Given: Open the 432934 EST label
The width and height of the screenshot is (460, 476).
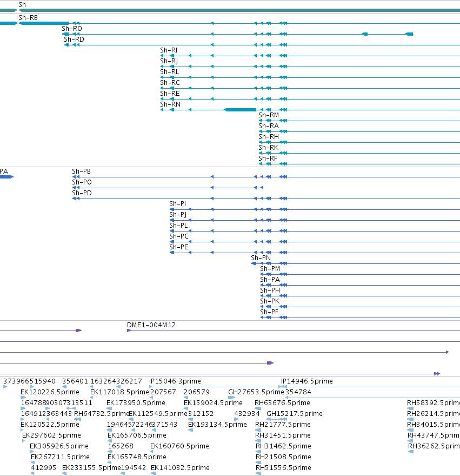Looking at the screenshot, I should coord(247,414).
